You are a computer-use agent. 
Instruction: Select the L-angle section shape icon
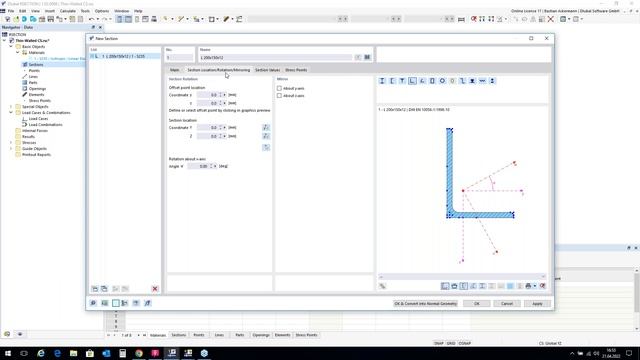point(412,81)
